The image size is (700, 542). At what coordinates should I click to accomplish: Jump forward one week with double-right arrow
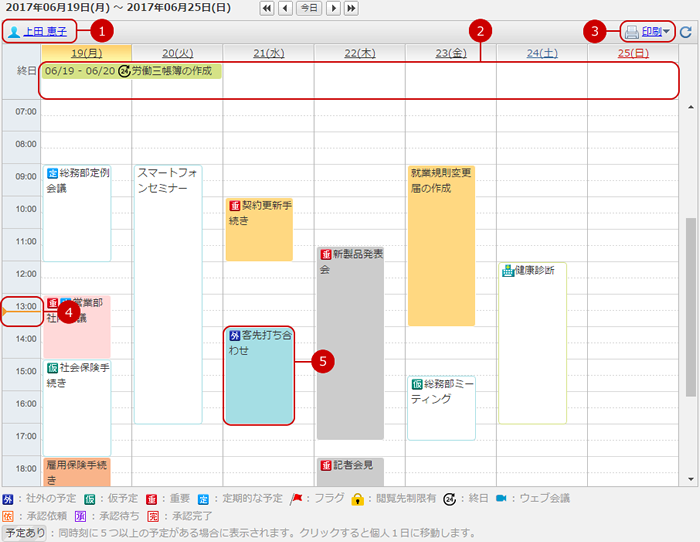click(353, 8)
